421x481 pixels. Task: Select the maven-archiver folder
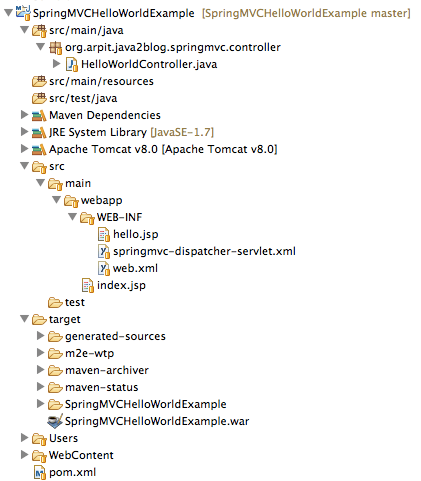pos(107,370)
